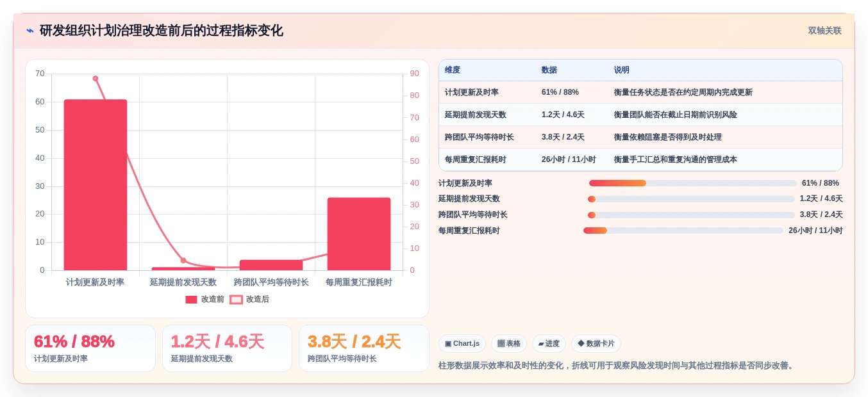Screen dimensions: 868x397
Task: Click table value 26小时 / 11小时
Action: (x=569, y=159)
